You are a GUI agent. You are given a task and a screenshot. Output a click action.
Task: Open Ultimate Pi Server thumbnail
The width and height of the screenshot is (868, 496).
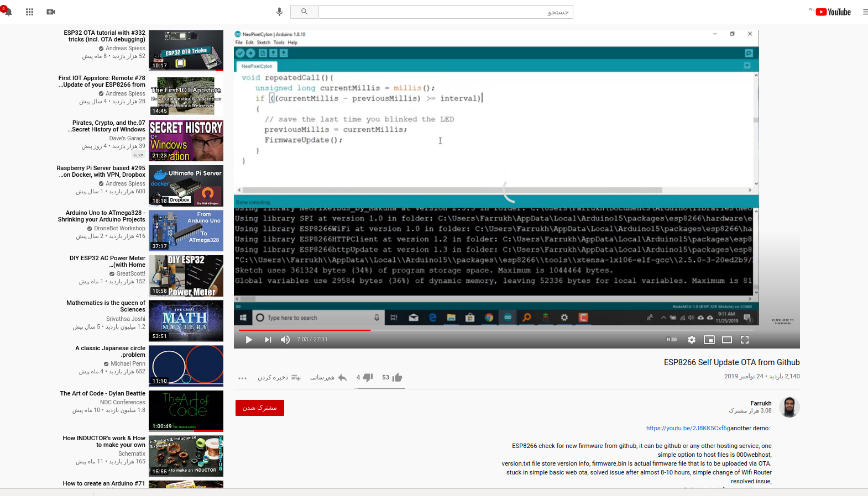pos(186,186)
